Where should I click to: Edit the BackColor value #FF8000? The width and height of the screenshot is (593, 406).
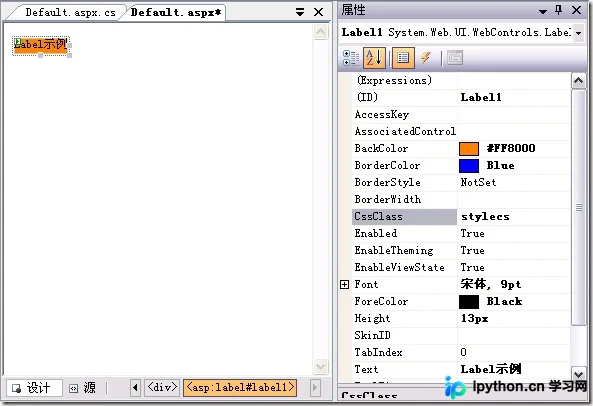(511, 149)
